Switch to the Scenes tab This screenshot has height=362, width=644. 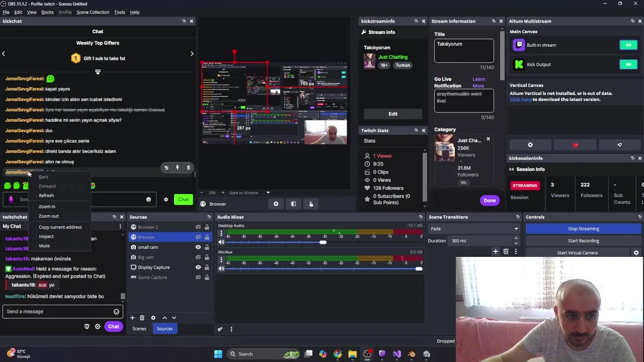point(139,329)
